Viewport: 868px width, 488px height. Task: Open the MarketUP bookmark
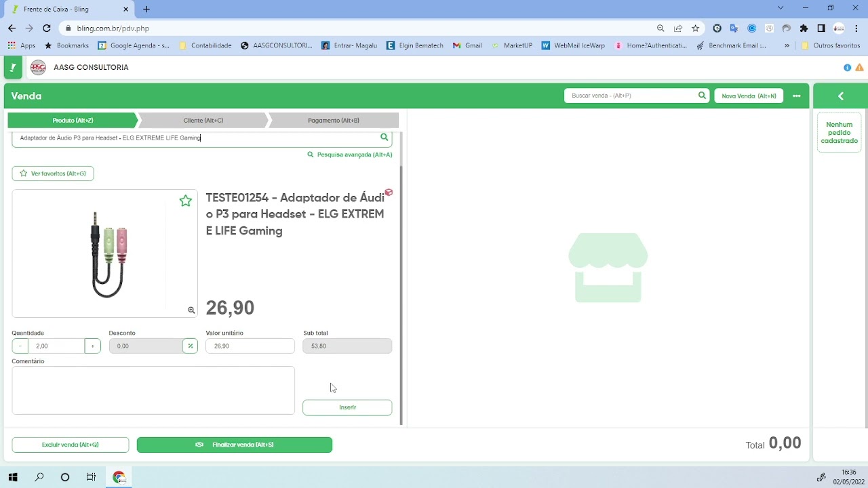pos(511,45)
